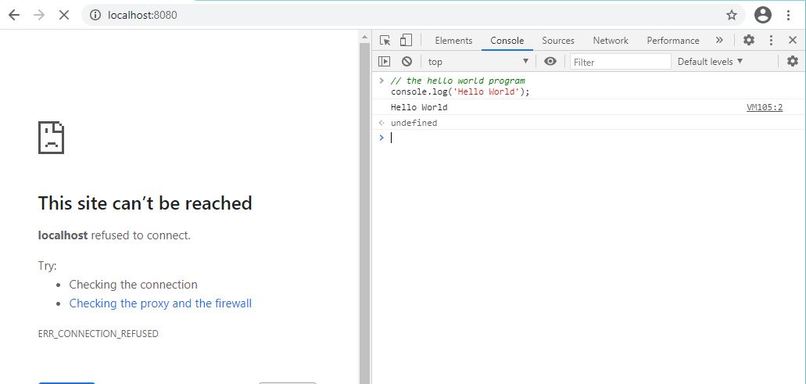This screenshot has width=806, height=384.
Task: Clear the console output
Action: click(x=407, y=61)
